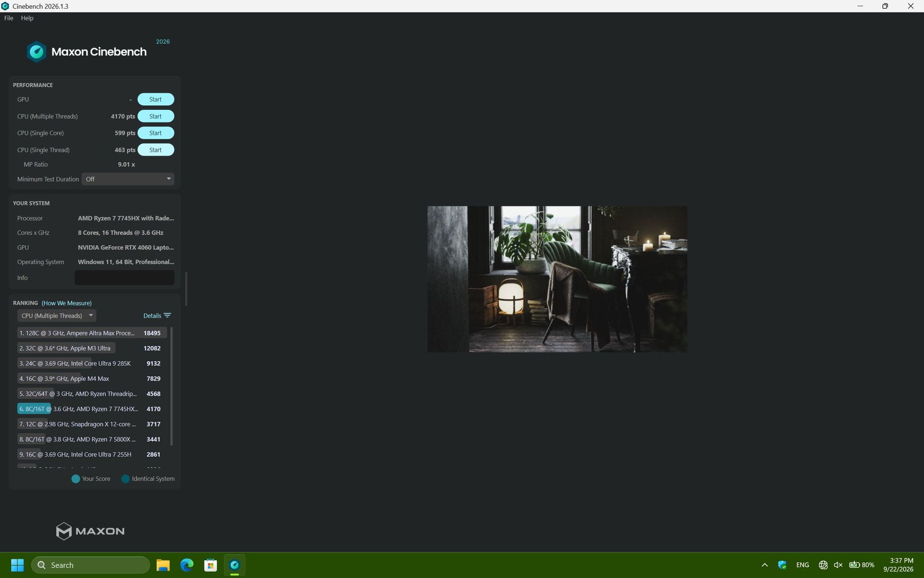Open Microsoft Store from the taskbar

(x=210, y=565)
